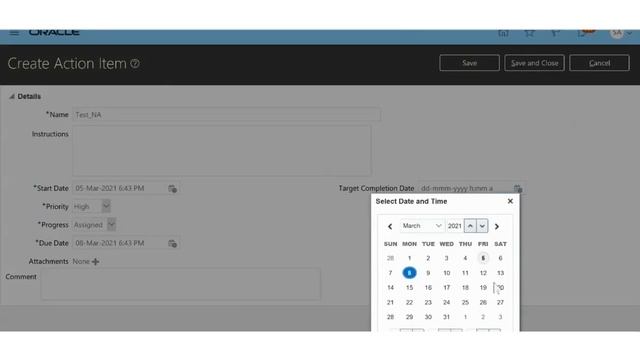Open the hamburger navigation menu
This screenshot has height=360, width=640.
14,32
